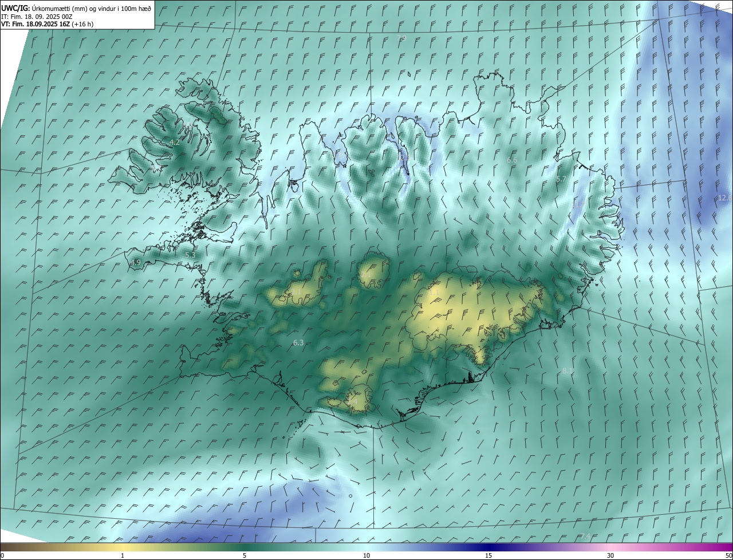Click the 6.6 value on the map

click(512, 160)
